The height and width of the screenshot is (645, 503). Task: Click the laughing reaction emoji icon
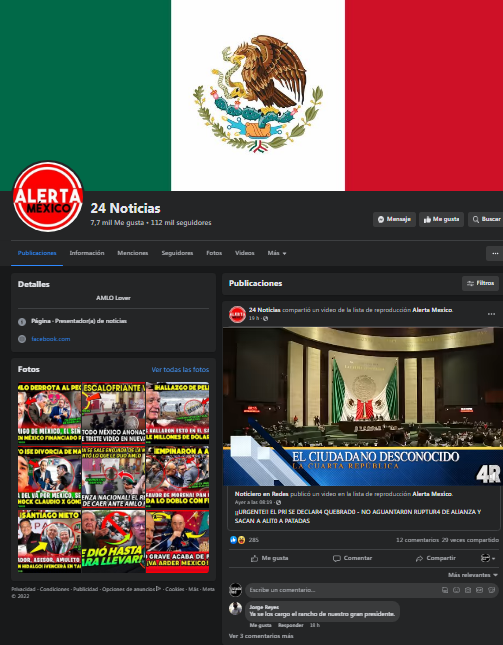click(241, 540)
